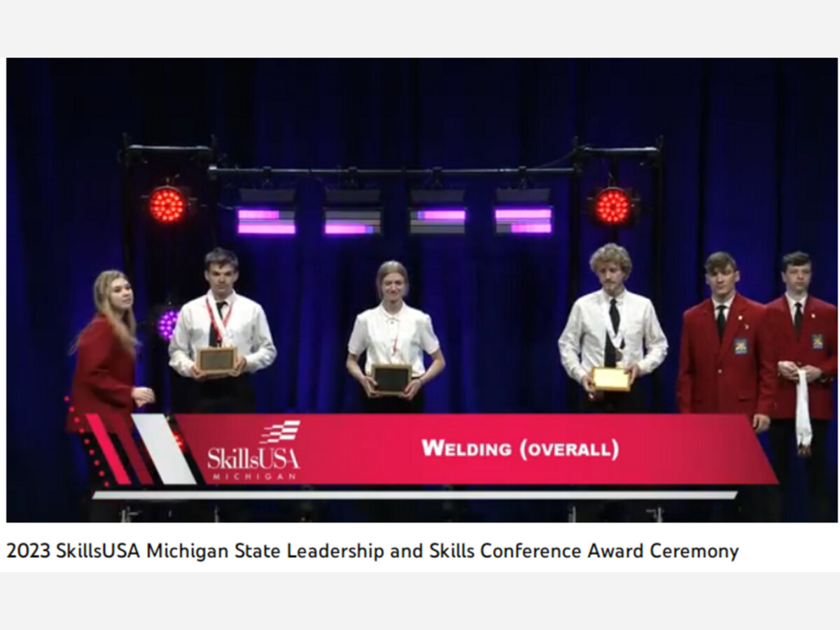Click the emblem patch on far-right red blazer

point(817,341)
